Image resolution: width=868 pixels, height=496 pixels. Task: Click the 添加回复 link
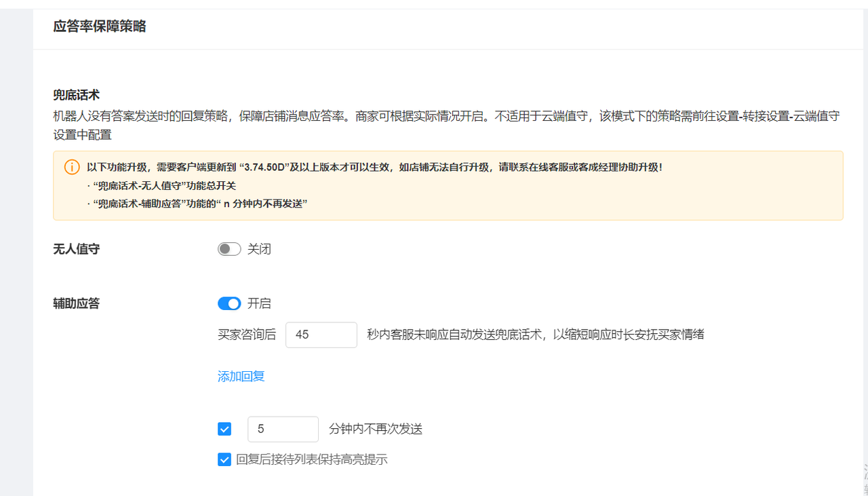[241, 376]
